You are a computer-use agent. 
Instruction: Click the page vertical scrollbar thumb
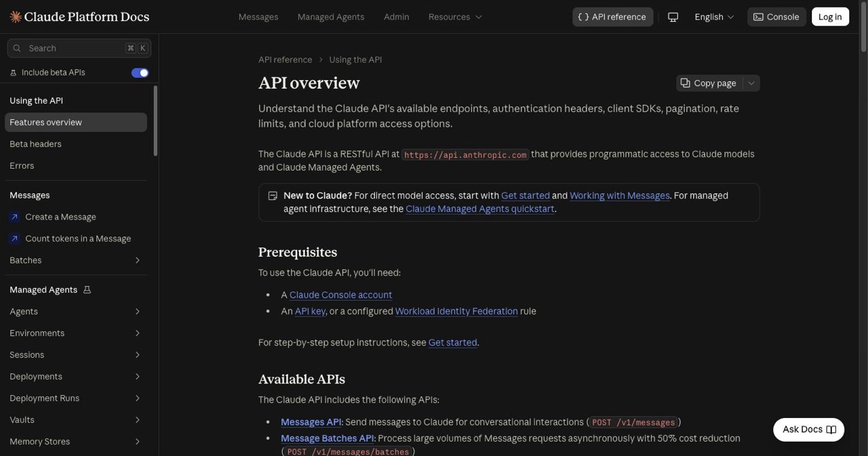coord(863,27)
